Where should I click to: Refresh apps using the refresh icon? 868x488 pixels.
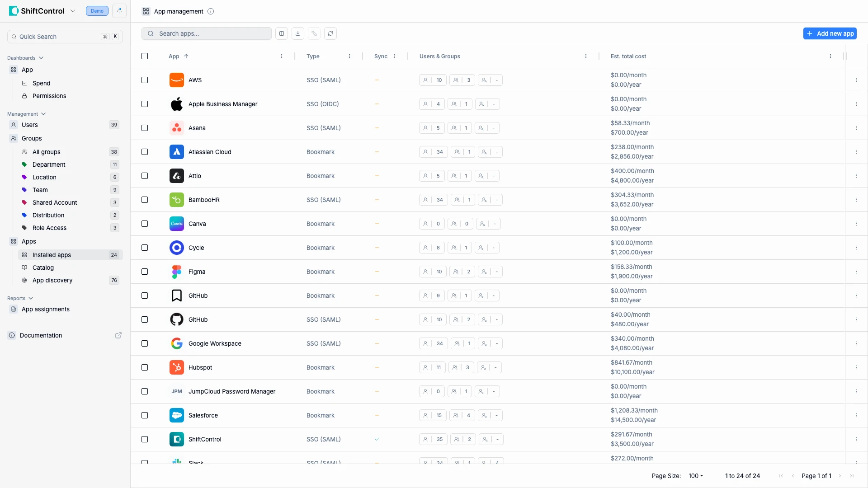330,33
